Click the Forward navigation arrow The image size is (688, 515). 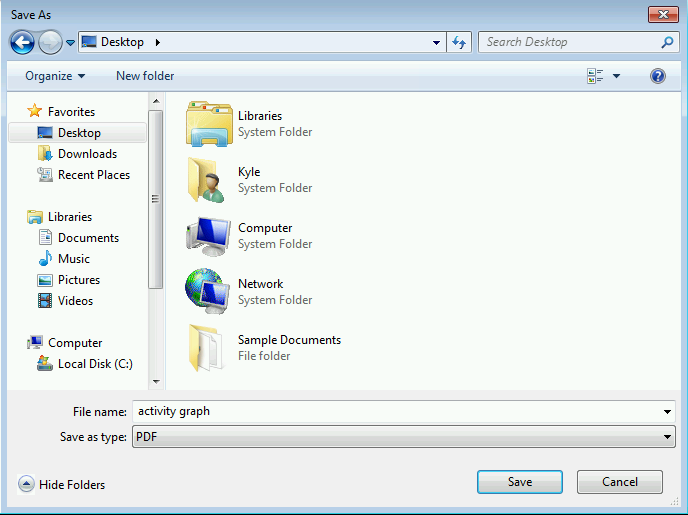(x=50, y=43)
